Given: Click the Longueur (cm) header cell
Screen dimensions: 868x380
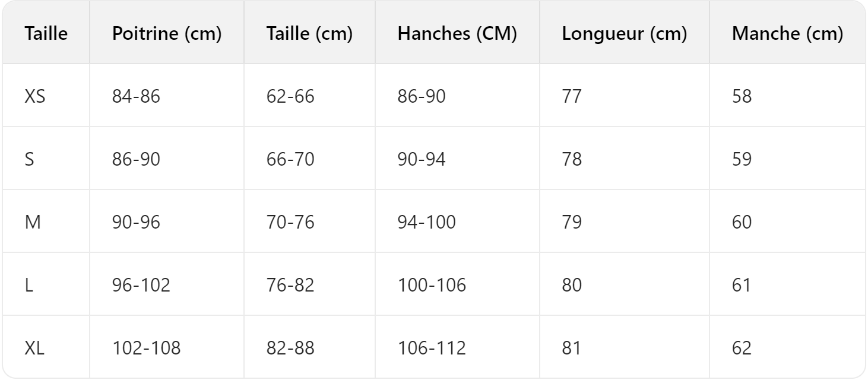Looking at the screenshot, I should tap(625, 34).
